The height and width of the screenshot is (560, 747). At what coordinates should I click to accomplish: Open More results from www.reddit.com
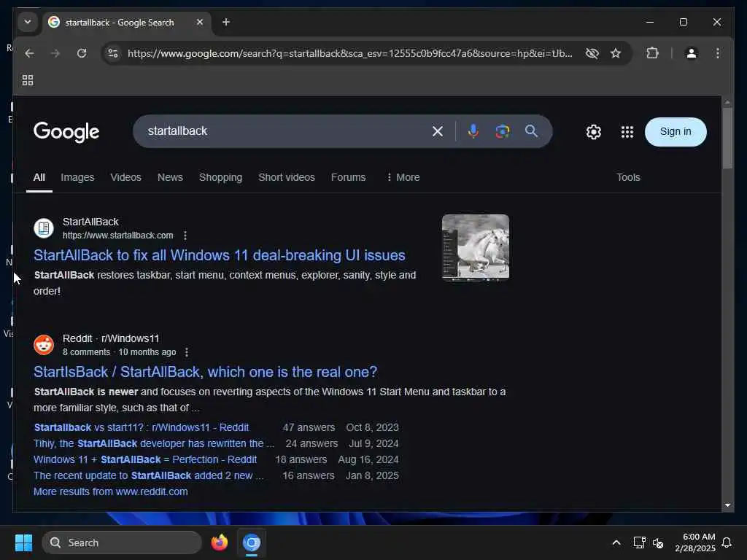click(111, 491)
